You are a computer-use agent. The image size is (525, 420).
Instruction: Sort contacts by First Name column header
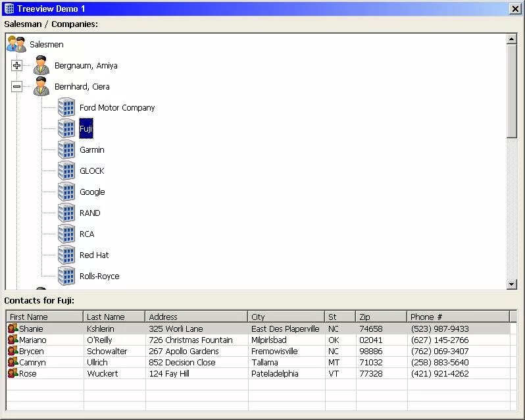(45, 317)
